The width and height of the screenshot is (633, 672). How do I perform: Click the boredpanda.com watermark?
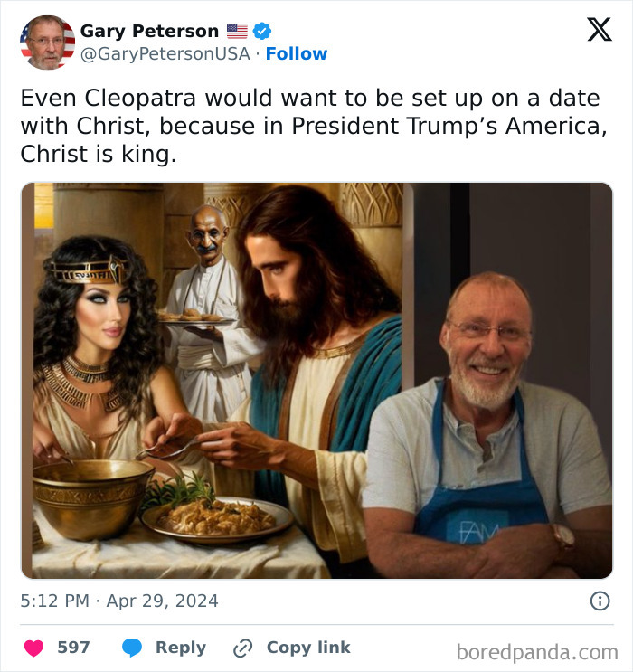[x=537, y=651]
